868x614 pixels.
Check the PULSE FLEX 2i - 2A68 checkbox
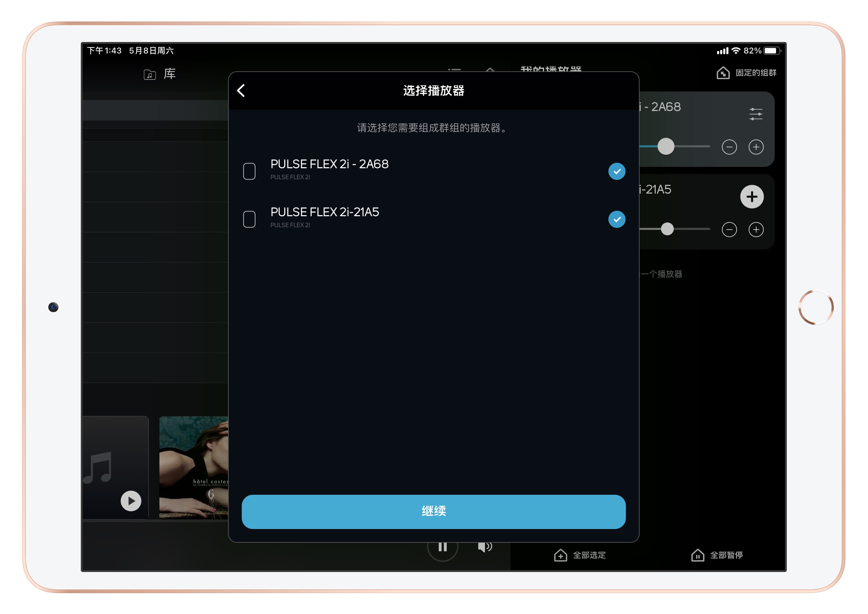click(x=249, y=172)
